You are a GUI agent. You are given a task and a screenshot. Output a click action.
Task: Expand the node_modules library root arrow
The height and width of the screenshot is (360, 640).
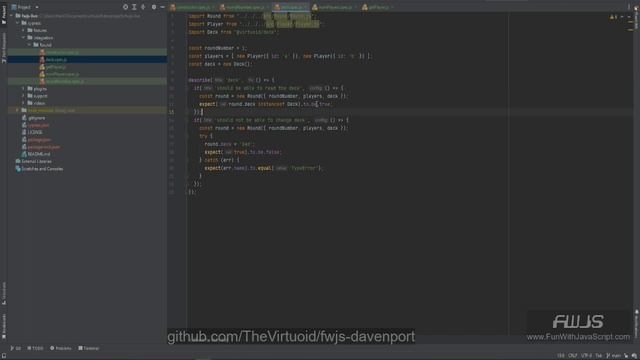click(x=18, y=111)
